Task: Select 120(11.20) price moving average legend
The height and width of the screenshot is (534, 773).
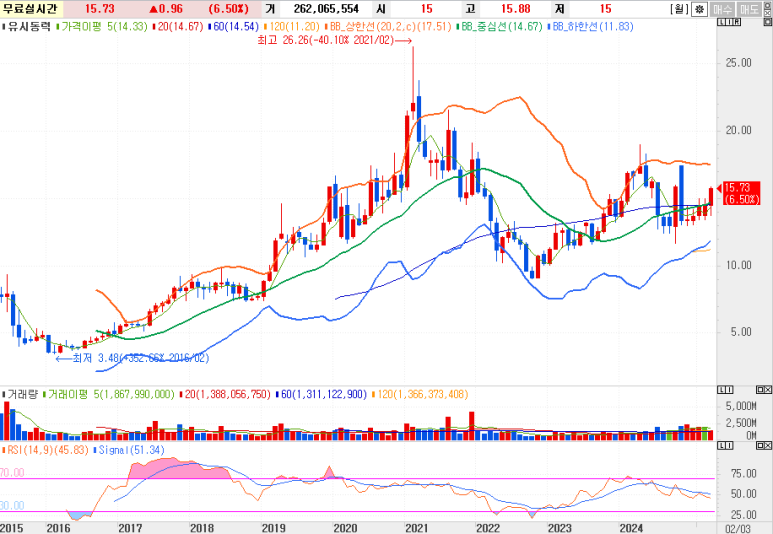Action: pyautogui.click(x=291, y=27)
